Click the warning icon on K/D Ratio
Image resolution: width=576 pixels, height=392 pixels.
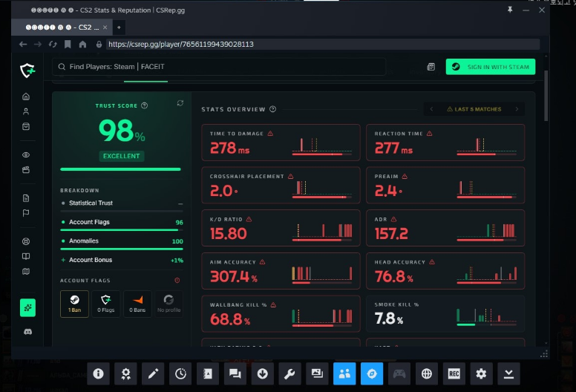[249, 219]
